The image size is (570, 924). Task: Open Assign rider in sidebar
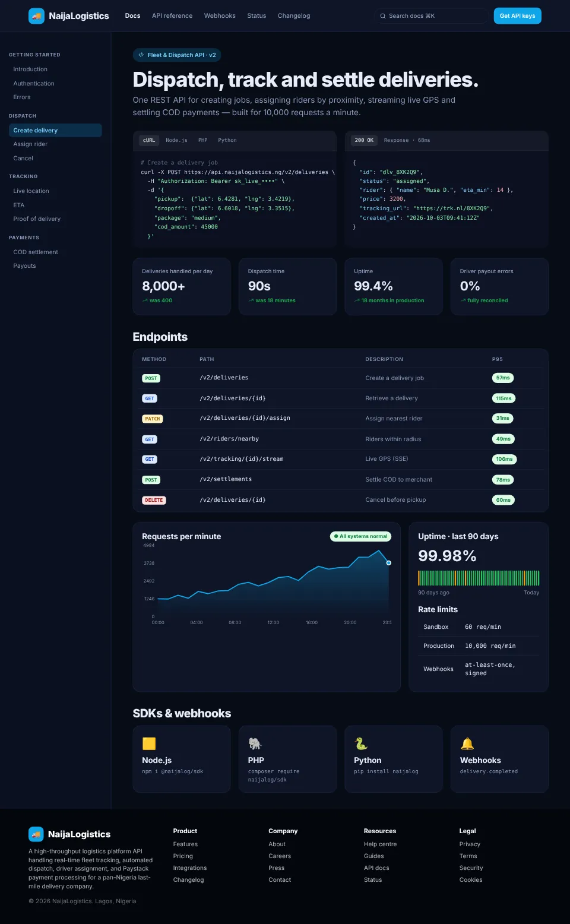(55, 144)
